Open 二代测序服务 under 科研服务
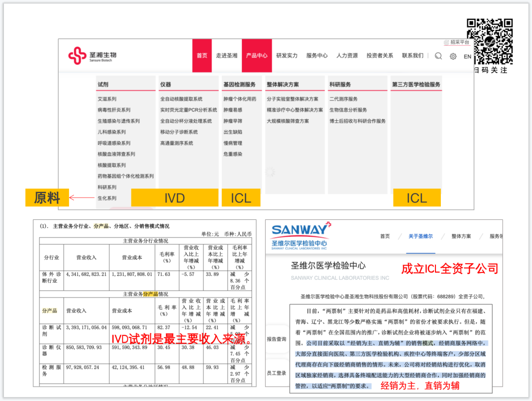Screen dimensions: 532x401 (x=343, y=99)
